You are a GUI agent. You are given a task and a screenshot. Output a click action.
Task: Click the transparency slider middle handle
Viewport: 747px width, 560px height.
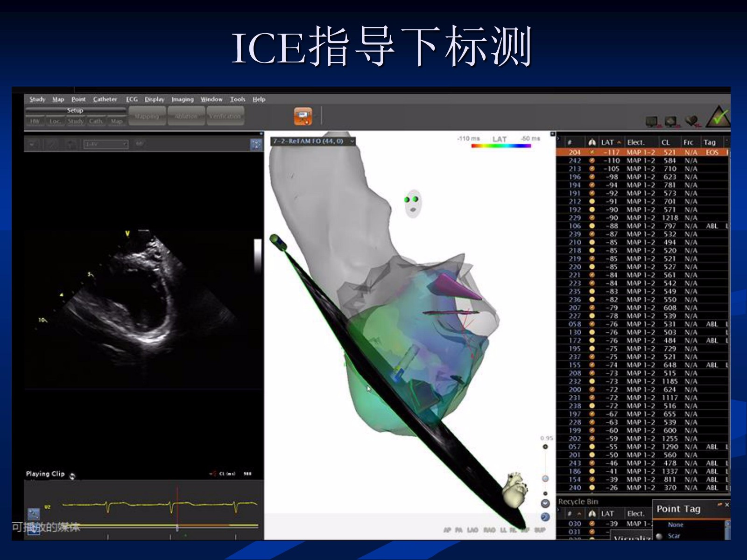[545, 479]
